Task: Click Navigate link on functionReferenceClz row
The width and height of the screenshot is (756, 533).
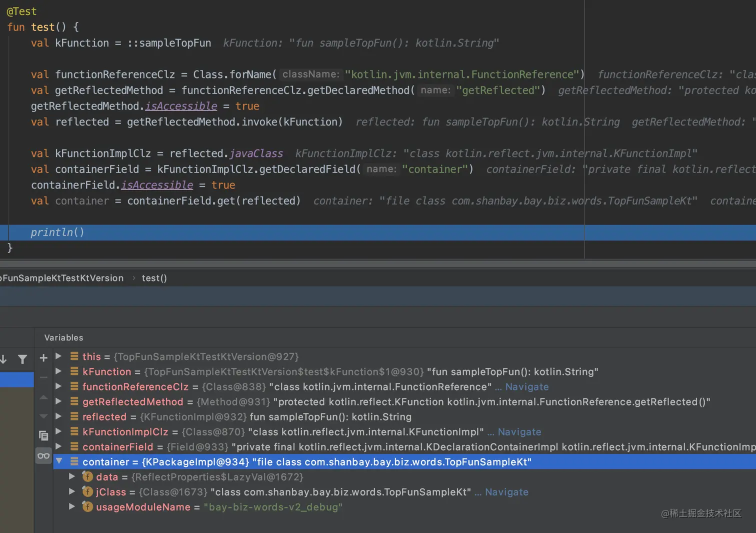Action: (x=527, y=386)
